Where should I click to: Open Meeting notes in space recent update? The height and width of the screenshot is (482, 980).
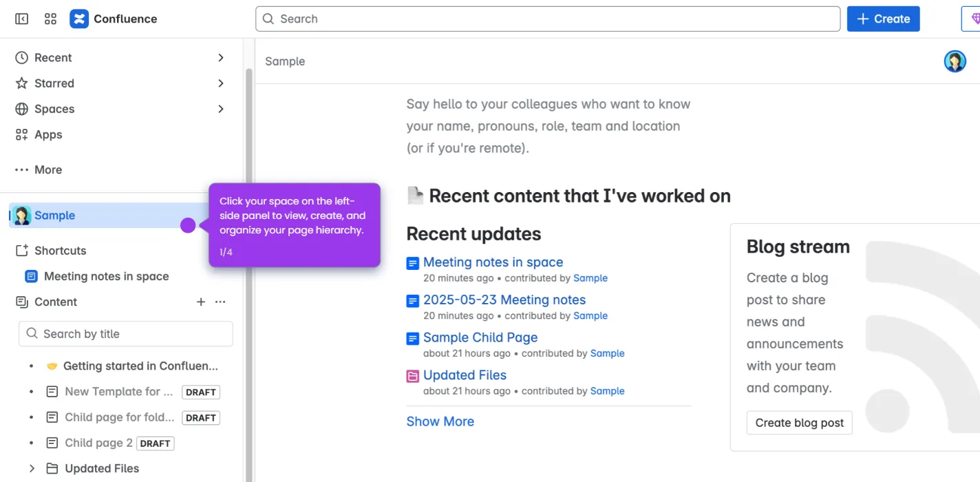493,262
